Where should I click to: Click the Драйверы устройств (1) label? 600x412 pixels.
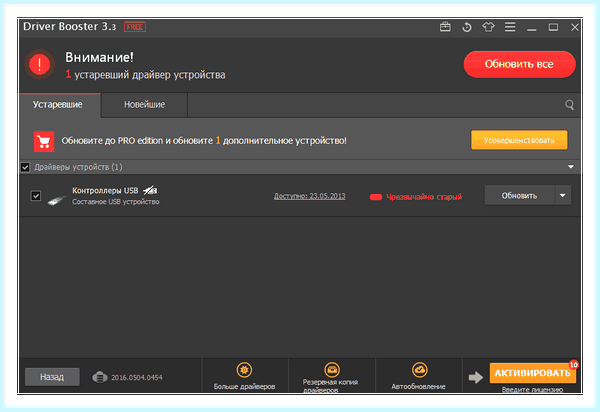78,167
